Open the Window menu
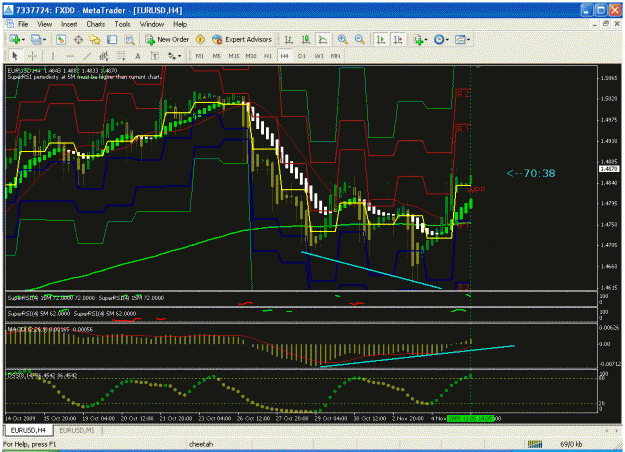625x452 pixels. pyautogui.click(x=152, y=24)
